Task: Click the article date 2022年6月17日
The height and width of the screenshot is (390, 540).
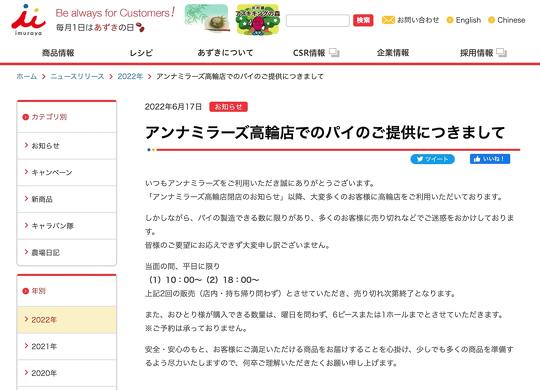Action: tap(173, 107)
